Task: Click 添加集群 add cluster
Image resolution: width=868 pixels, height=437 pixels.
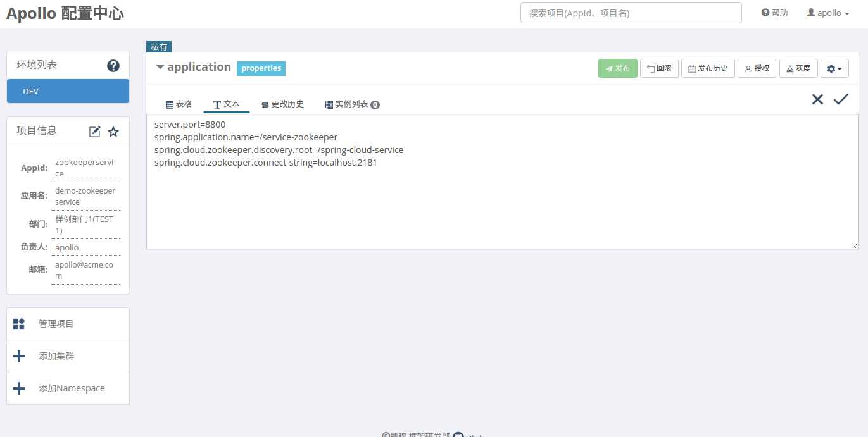Action: (x=68, y=356)
